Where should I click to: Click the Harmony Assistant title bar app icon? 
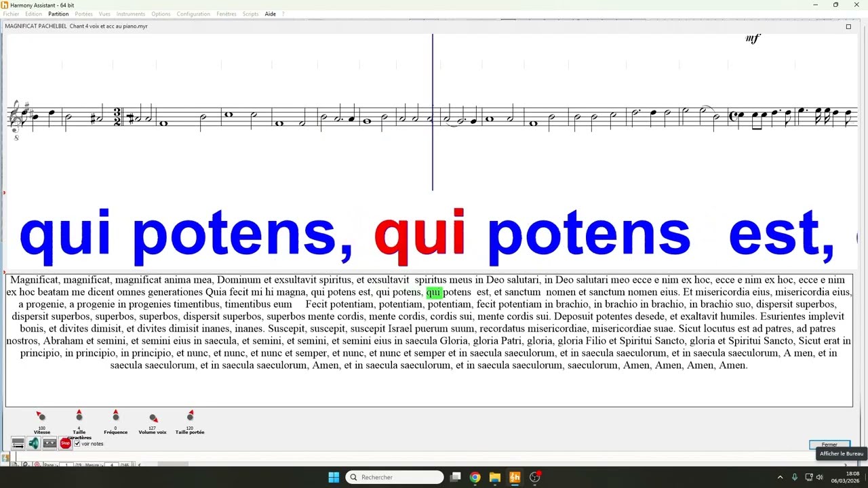click(5, 5)
